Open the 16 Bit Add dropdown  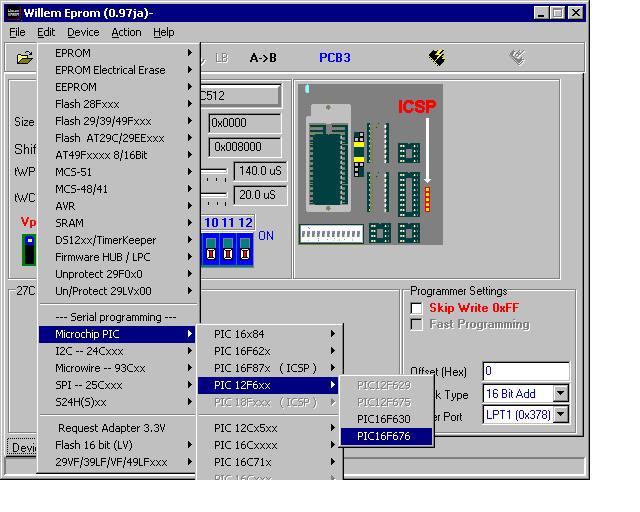[561, 394]
